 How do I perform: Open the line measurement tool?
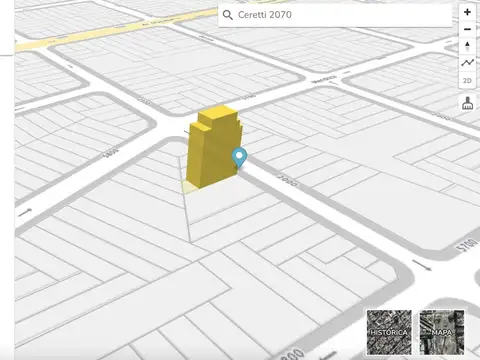pos(467,63)
